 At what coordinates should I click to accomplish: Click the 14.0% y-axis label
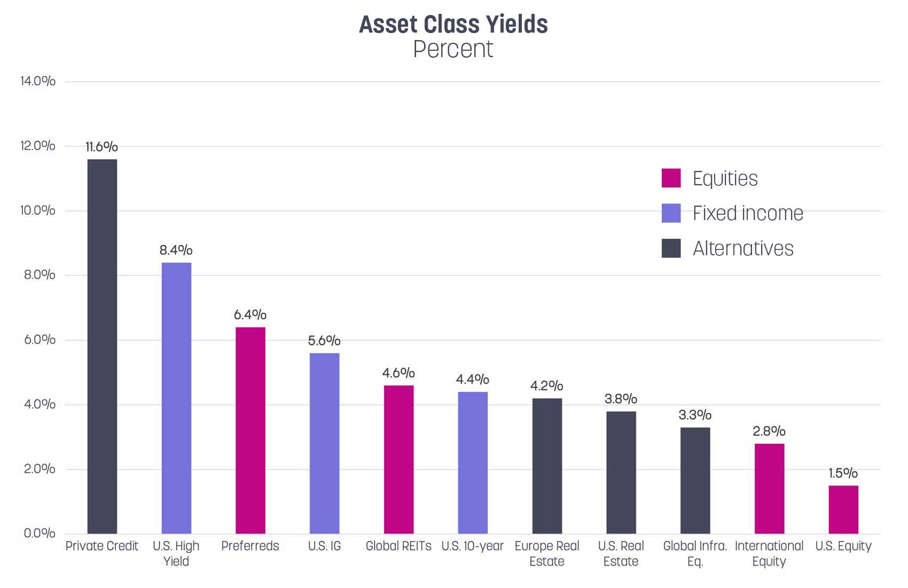tap(38, 81)
